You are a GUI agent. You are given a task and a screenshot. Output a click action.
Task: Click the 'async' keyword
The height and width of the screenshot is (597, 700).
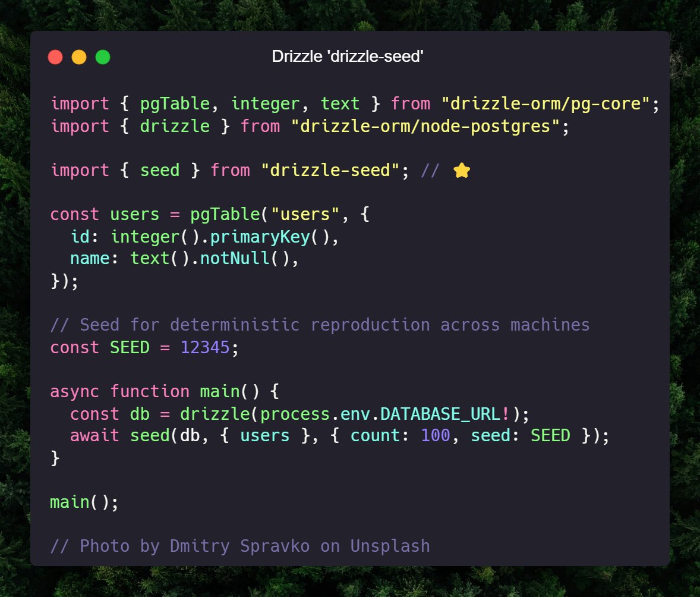click(74, 391)
